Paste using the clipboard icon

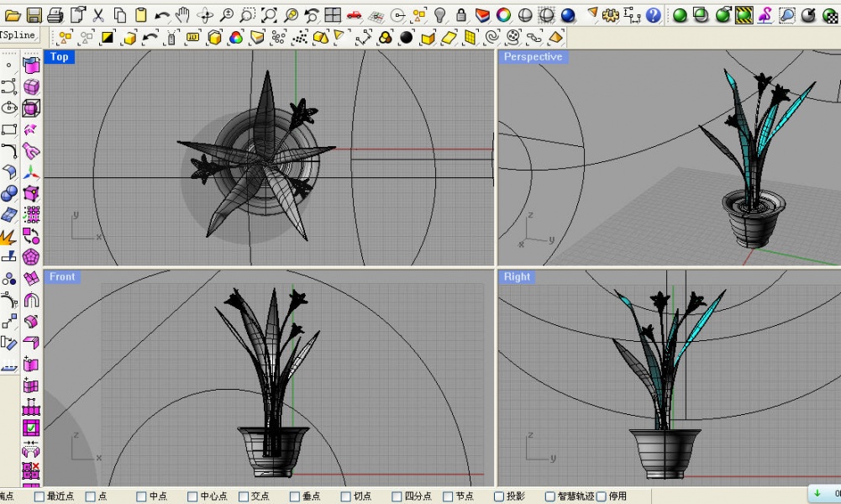141,15
